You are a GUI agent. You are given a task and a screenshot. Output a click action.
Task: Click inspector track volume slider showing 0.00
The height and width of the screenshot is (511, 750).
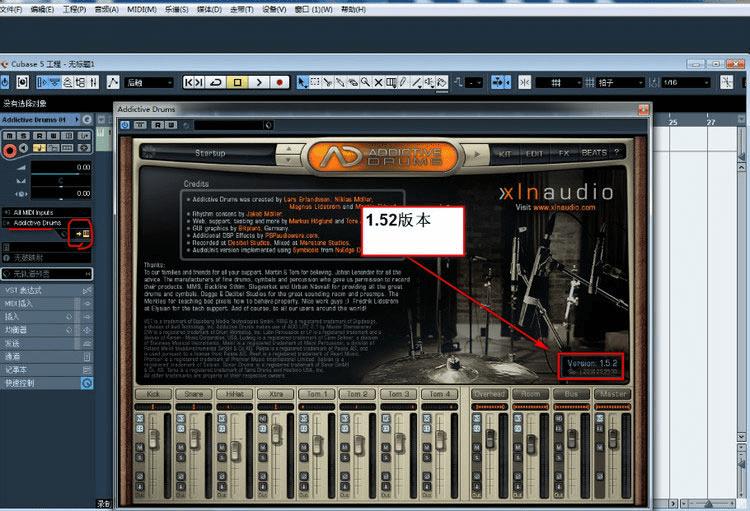[x=61, y=167]
